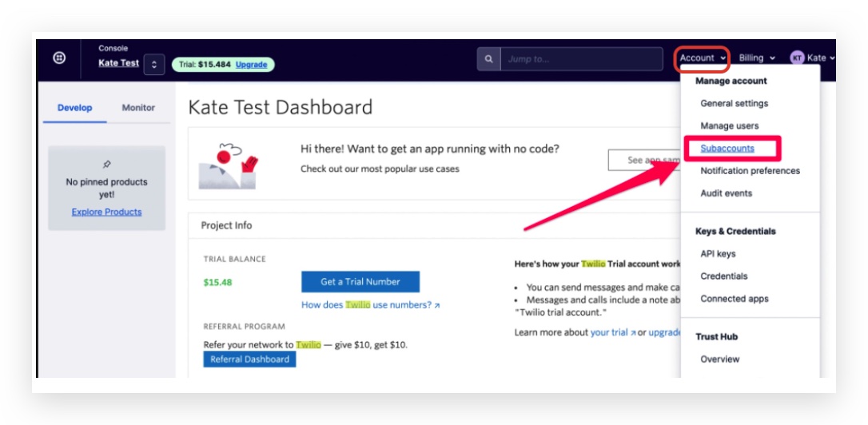The height and width of the screenshot is (425, 868).
Task: Open Notification preferences menu entry
Action: pos(750,171)
